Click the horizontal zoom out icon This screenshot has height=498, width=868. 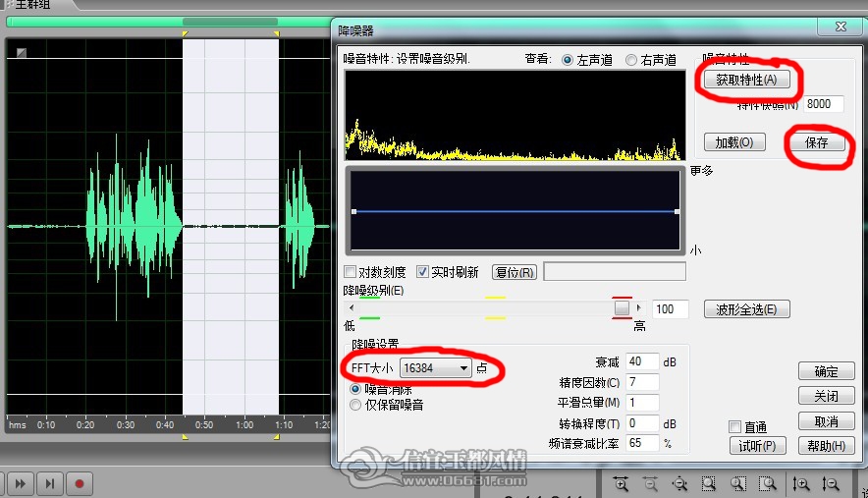point(650,484)
